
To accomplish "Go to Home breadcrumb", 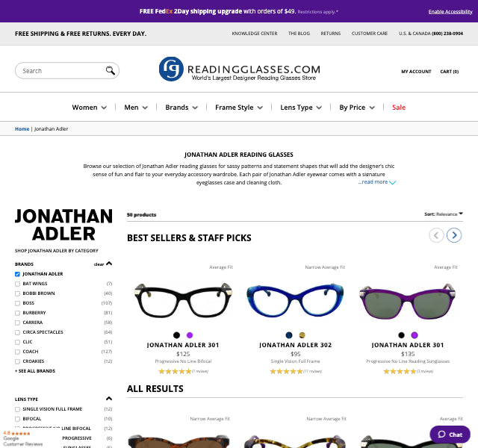I will coord(22,129).
